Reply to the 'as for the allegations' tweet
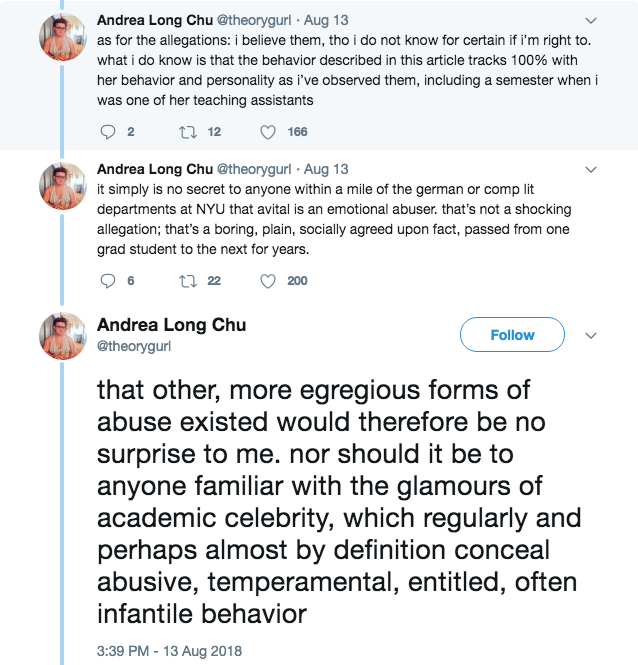Image resolution: width=638 pixels, height=665 pixels. [110, 132]
